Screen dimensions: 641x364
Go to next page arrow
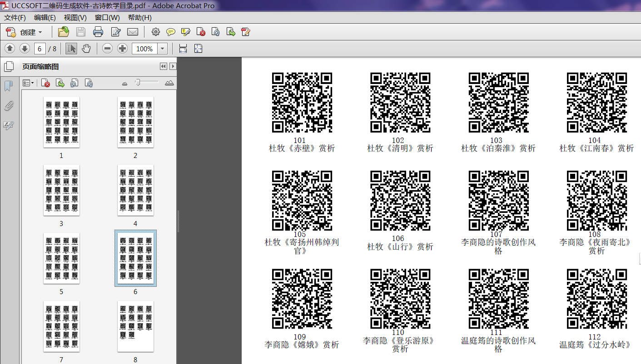coord(25,49)
